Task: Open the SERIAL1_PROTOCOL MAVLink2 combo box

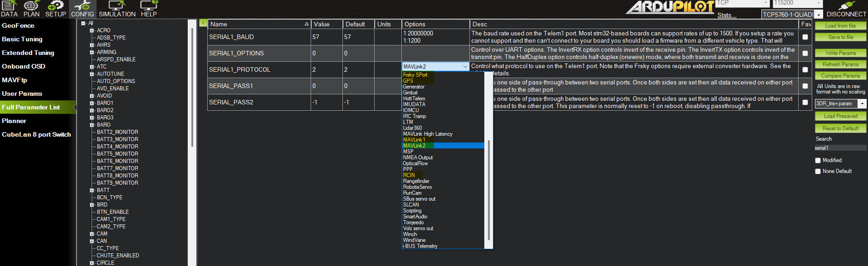Action: [435, 67]
